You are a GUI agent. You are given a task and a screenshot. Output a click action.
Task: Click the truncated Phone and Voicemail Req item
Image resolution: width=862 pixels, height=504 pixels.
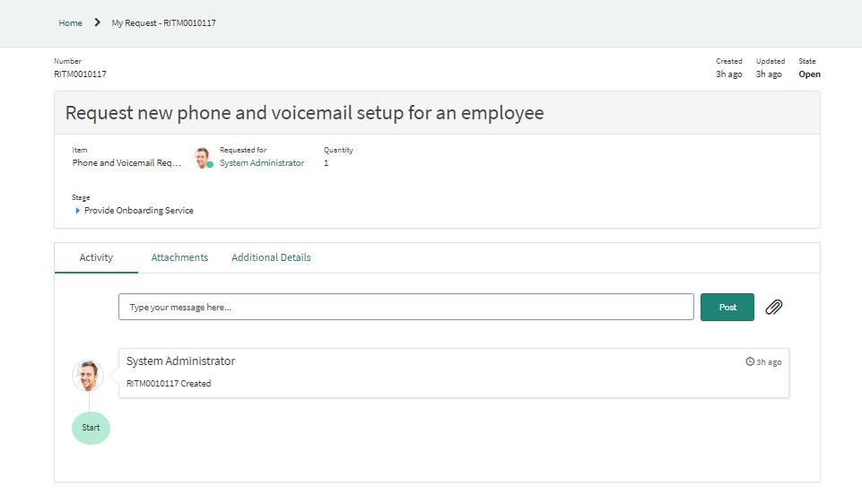(126, 162)
